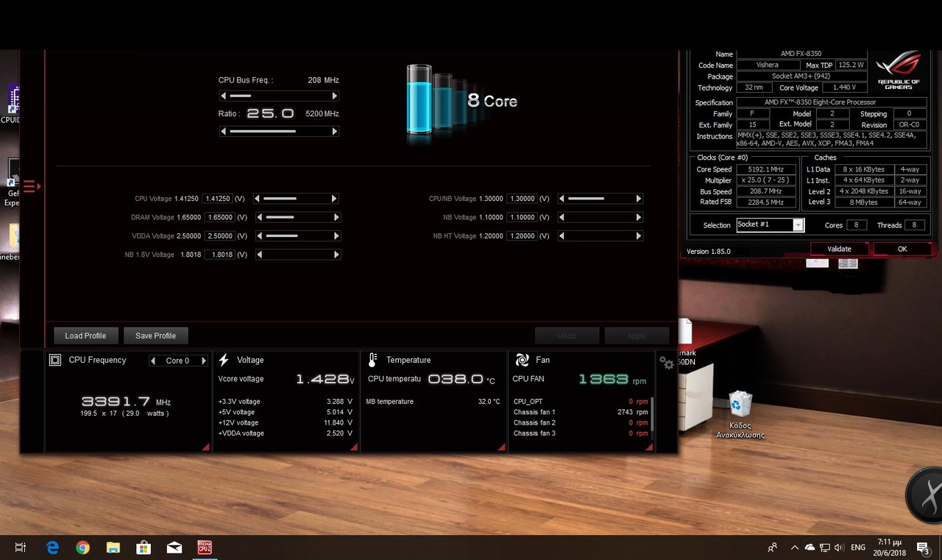Open Microsoft Store from the taskbar
This screenshot has width=942, height=560.
[144, 547]
